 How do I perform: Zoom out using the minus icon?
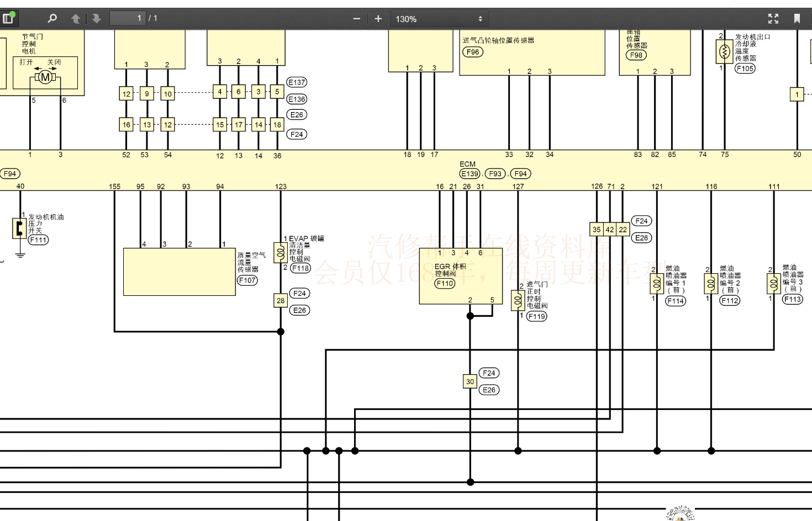click(356, 18)
